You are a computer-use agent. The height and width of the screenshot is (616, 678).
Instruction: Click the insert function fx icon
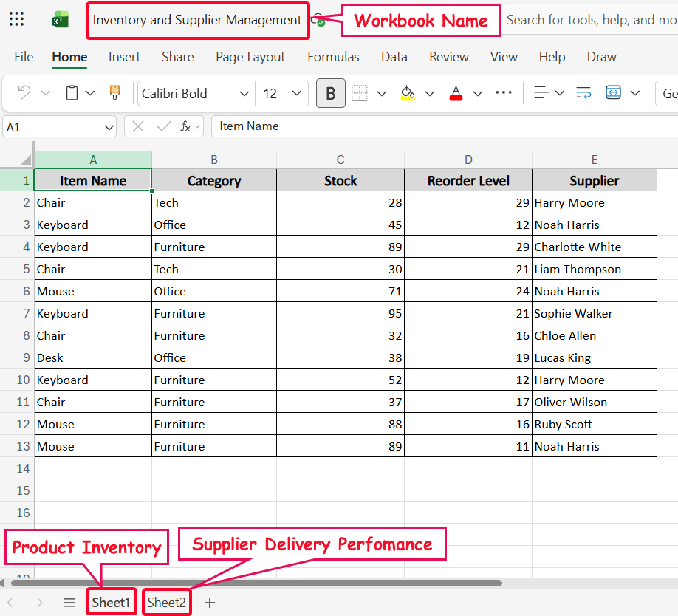point(186,126)
